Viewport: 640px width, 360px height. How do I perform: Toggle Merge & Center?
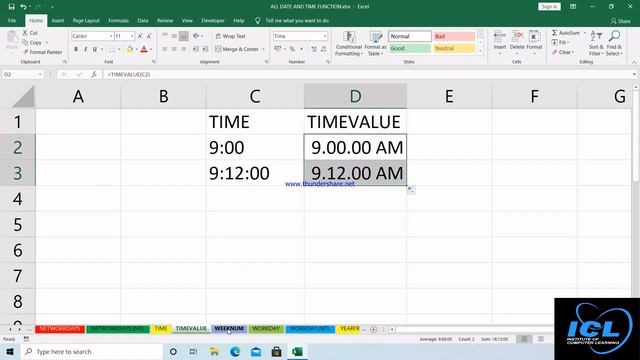click(237, 49)
